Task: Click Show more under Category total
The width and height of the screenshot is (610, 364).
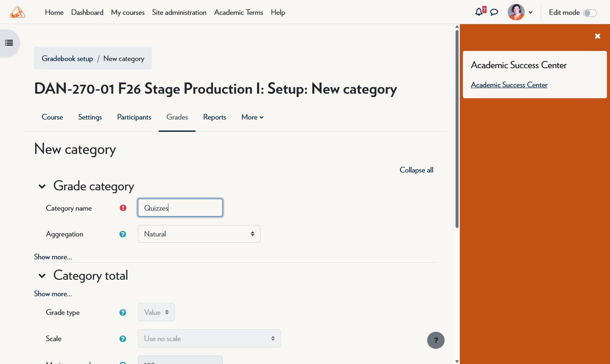Action: [x=53, y=294]
